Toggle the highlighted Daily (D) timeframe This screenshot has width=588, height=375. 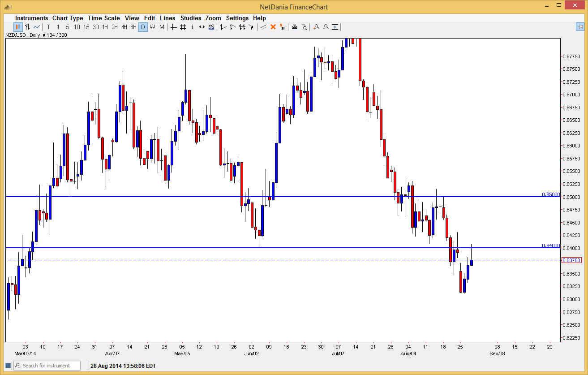point(143,27)
